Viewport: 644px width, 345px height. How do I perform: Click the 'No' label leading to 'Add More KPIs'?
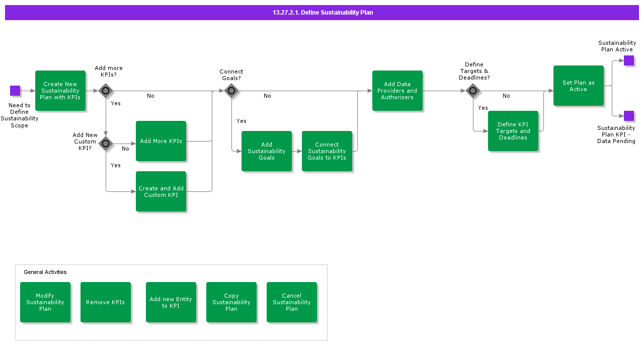click(125, 149)
